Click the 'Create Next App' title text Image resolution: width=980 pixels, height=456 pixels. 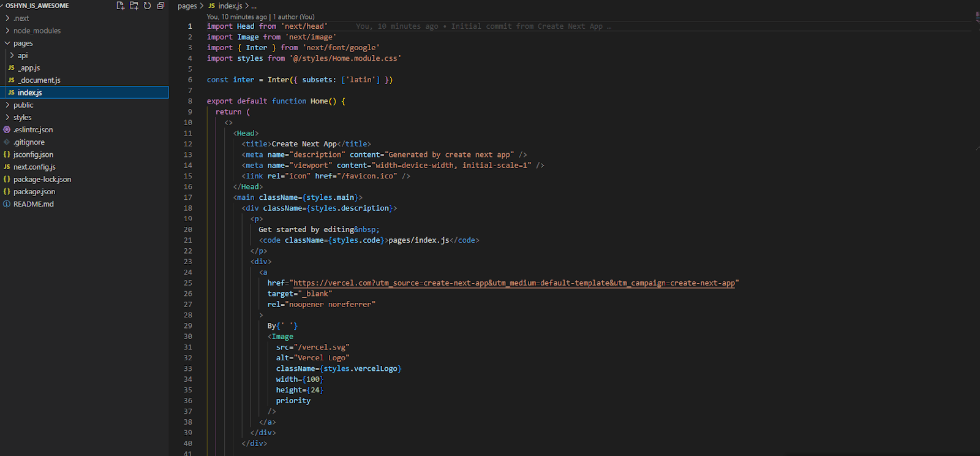click(x=304, y=144)
